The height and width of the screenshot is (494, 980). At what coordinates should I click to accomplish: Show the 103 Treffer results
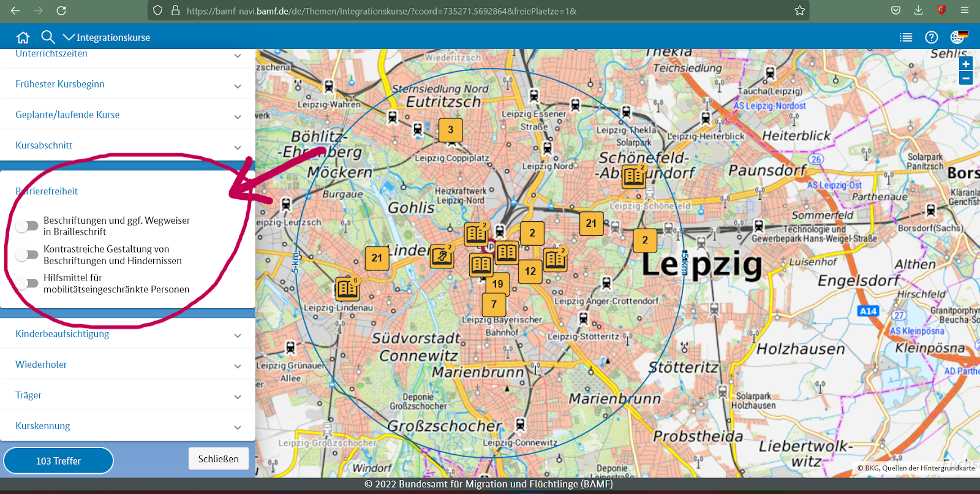point(58,461)
